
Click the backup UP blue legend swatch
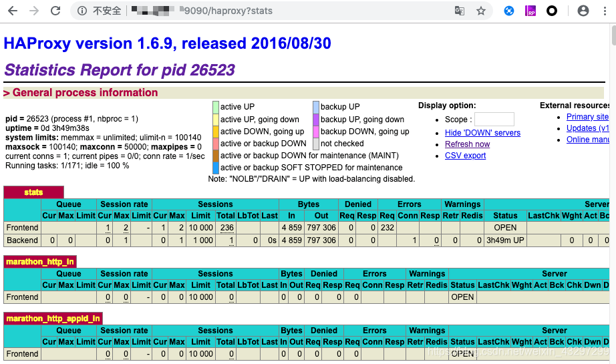tap(316, 108)
